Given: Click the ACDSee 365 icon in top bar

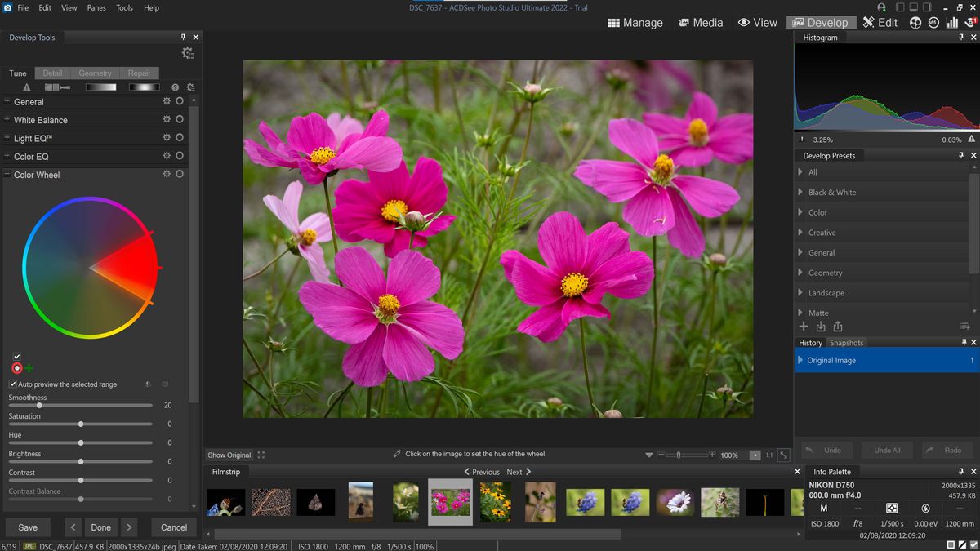Looking at the screenshot, I should coord(934,22).
